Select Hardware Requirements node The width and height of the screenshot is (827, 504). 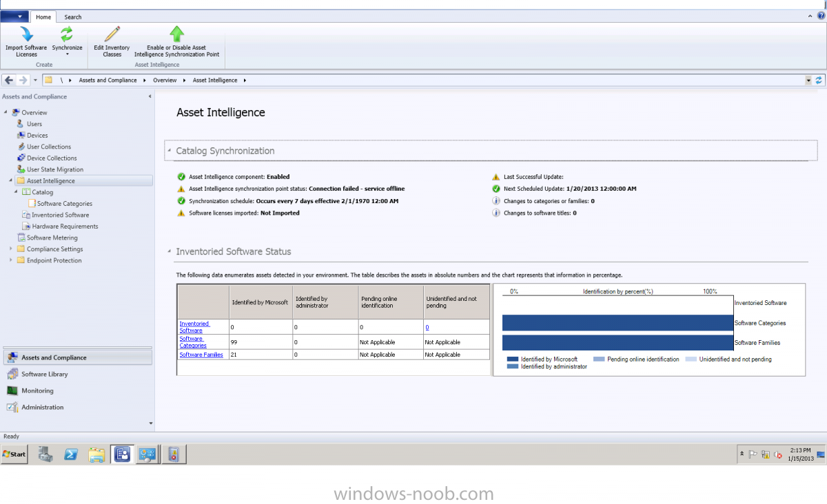point(65,227)
